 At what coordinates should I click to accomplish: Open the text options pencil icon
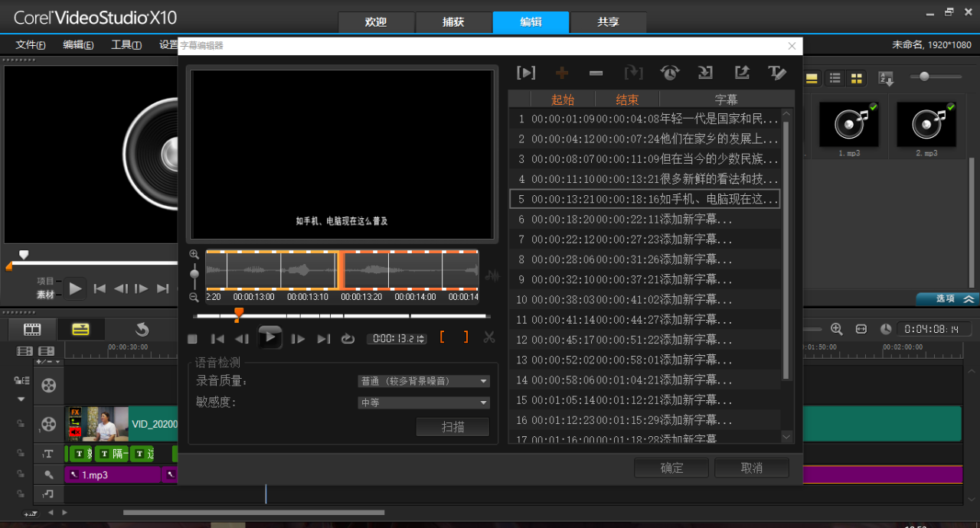point(777,73)
